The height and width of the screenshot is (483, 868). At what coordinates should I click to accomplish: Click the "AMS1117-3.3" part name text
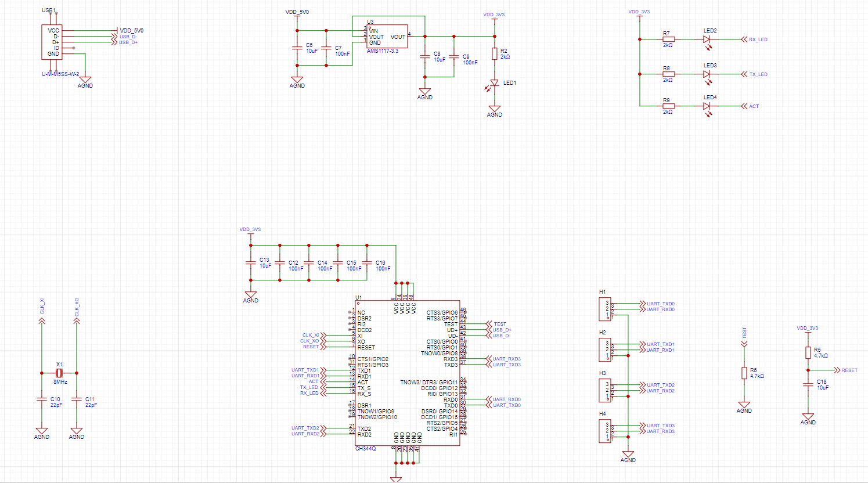[383, 51]
